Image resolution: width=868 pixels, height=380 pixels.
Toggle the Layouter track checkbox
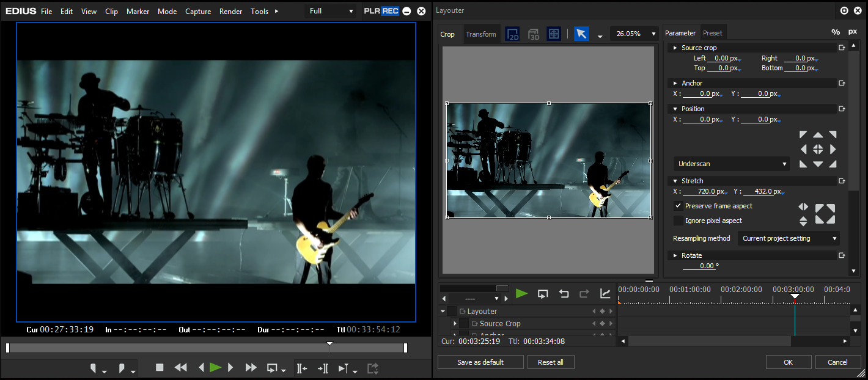[x=452, y=312]
